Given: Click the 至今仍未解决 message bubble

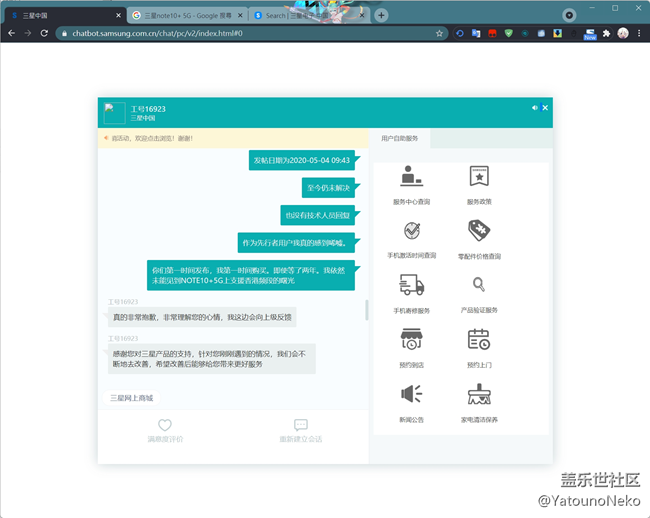Looking at the screenshot, I should (x=328, y=188).
